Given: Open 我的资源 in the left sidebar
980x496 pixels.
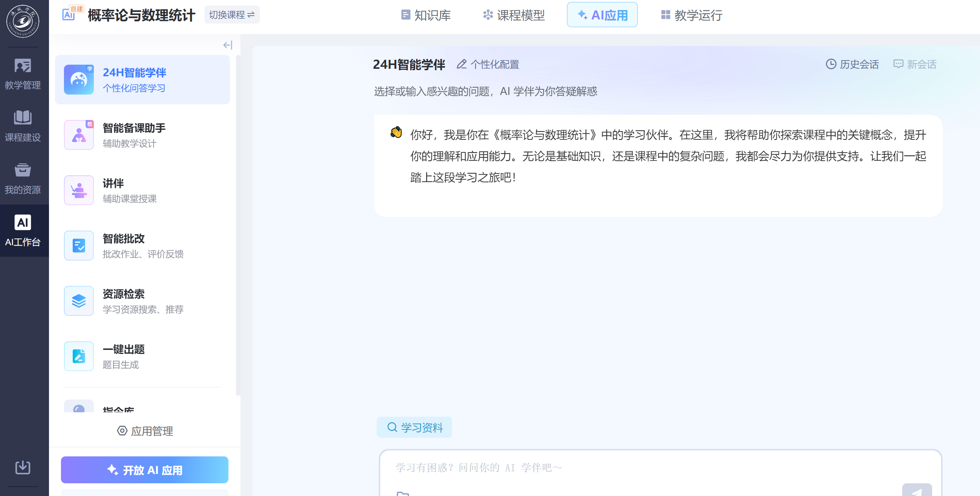Looking at the screenshot, I should [23, 179].
